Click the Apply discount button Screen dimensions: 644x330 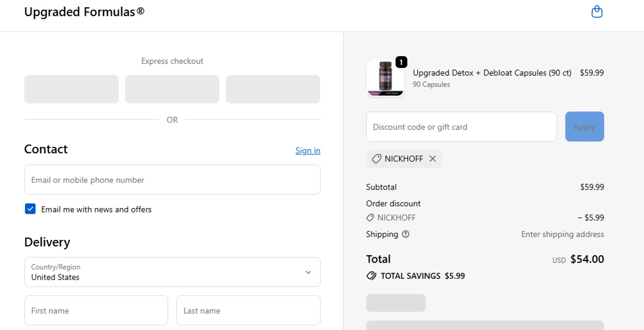pos(584,127)
